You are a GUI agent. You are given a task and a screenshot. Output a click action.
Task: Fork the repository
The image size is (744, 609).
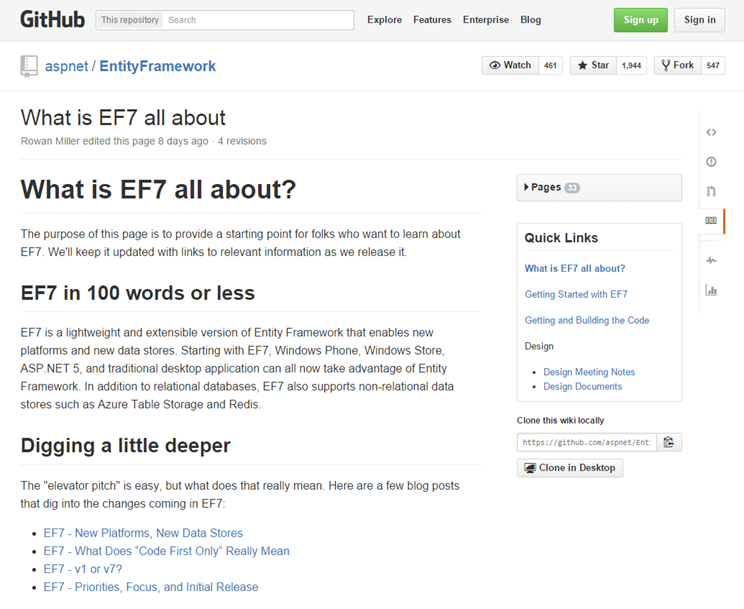[x=678, y=66]
